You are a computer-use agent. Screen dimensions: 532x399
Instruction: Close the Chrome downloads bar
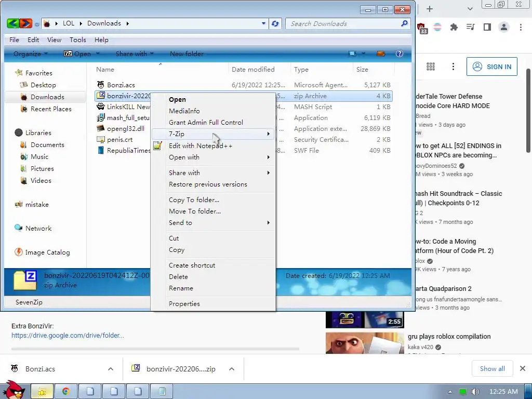[523, 368]
